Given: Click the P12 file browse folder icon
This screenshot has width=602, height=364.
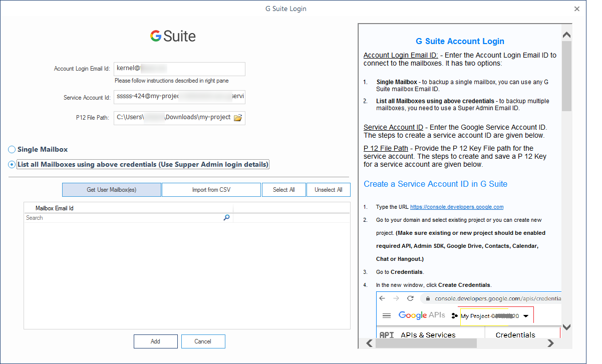Looking at the screenshot, I should tap(238, 118).
